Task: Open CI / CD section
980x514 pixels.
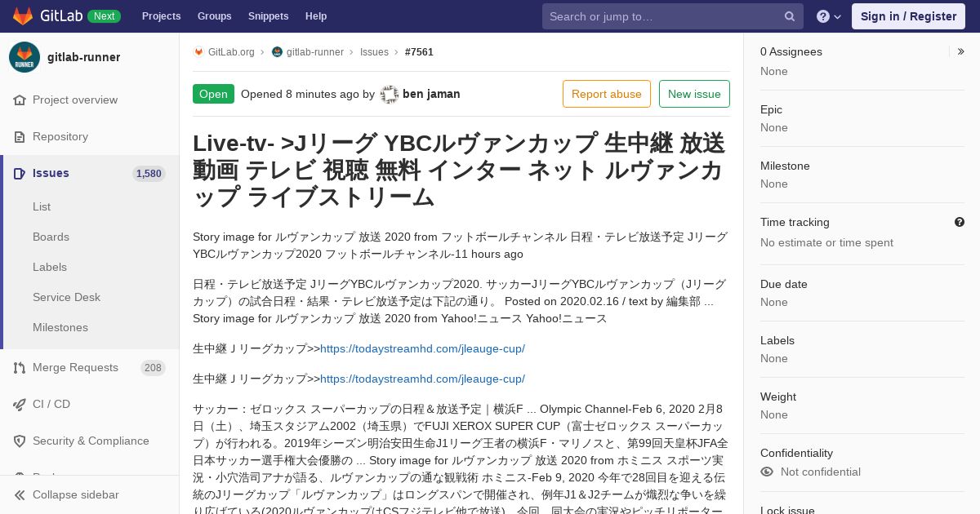Action: [x=51, y=404]
